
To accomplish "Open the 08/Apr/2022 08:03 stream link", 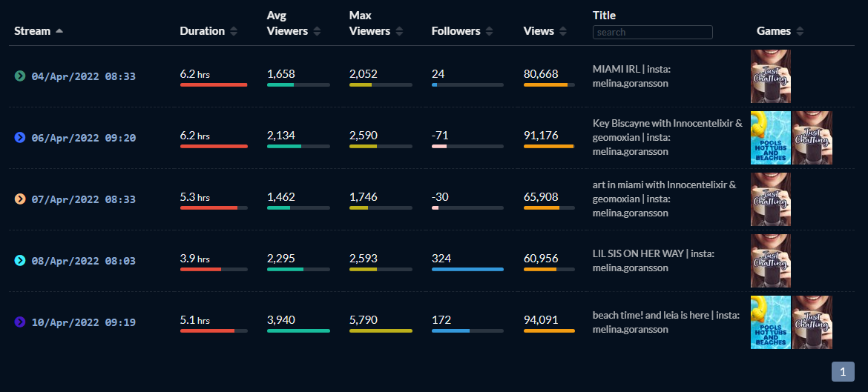I will pos(83,260).
